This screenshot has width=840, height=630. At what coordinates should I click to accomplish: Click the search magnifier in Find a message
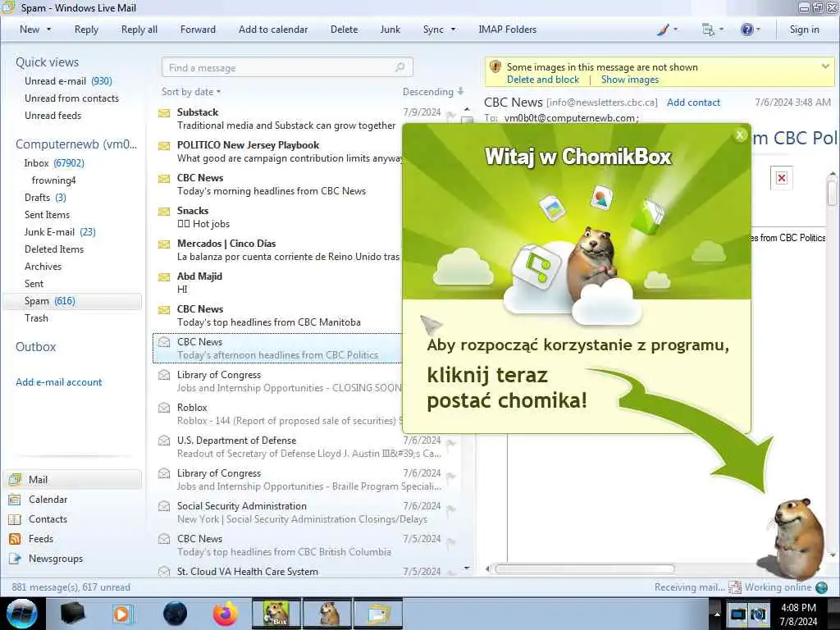[x=399, y=67]
